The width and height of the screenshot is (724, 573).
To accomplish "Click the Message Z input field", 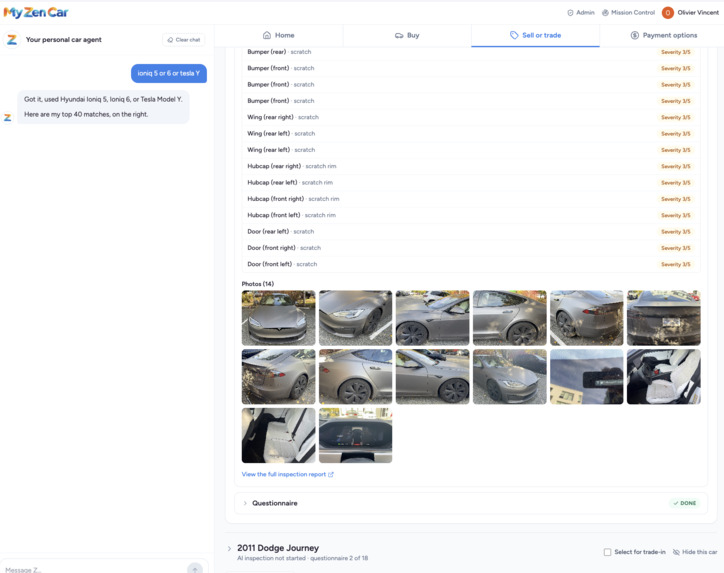I will tap(94, 569).
